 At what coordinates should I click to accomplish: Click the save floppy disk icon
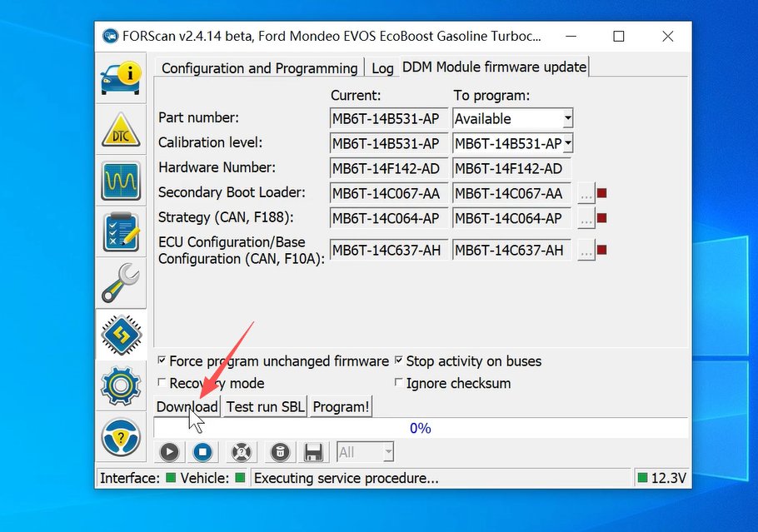(313, 452)
